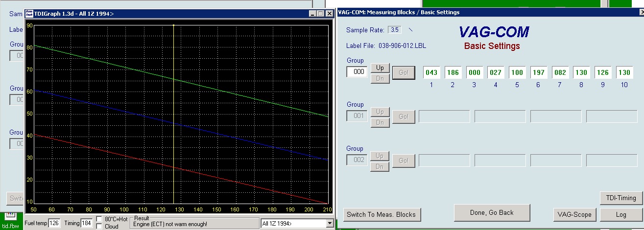Click the Sample Rate 3.5 value
Viewport: 644px width, 230px height.
point(395,30)
